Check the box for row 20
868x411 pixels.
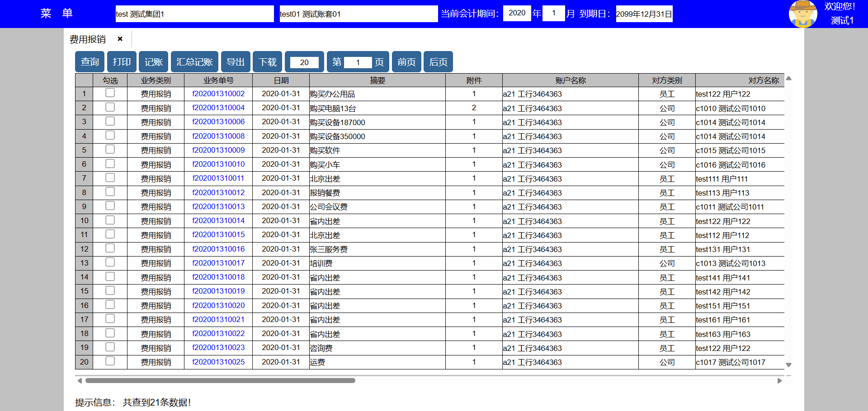pos(110,361)
